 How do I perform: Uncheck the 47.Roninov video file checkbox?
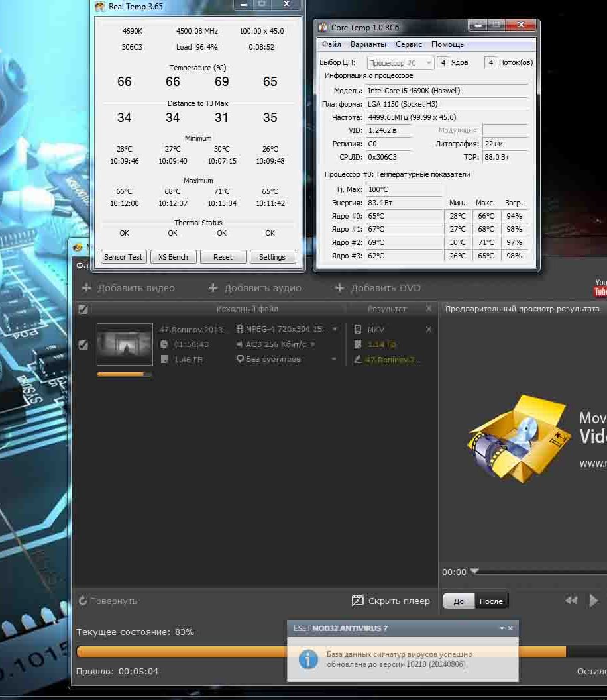point(83,344)
